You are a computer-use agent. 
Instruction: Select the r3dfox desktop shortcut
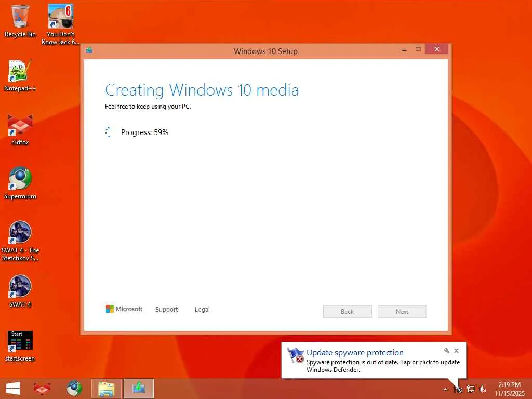(x=20, y=129)
